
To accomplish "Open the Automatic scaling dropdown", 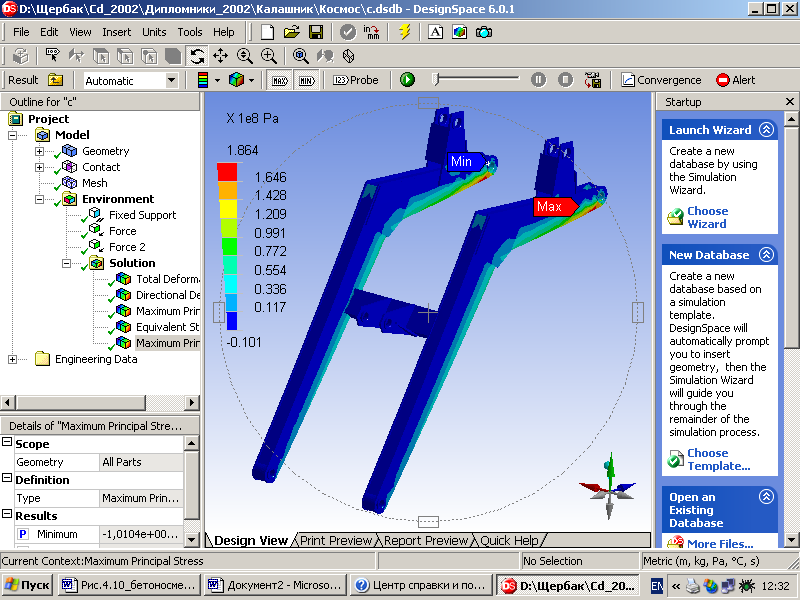I will (171, 80).
